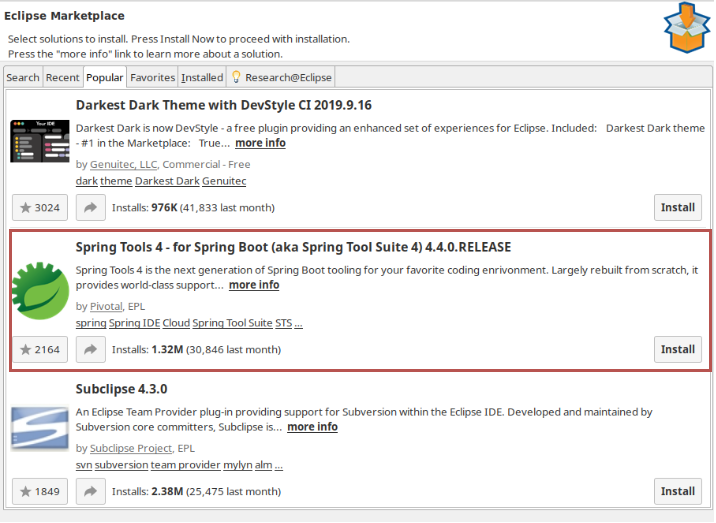716x523 pixels.
Task: Share the Spring Tools 4 listing
Action: click(90, 350)
